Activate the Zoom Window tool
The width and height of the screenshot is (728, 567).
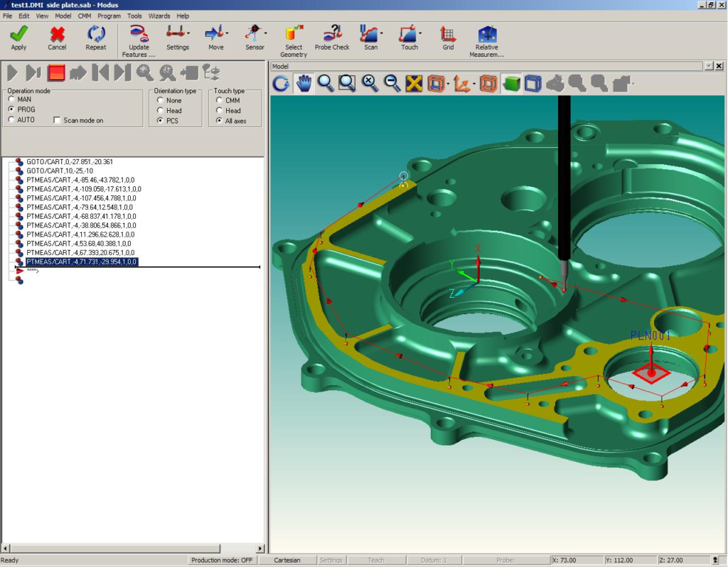coord(346,83)
